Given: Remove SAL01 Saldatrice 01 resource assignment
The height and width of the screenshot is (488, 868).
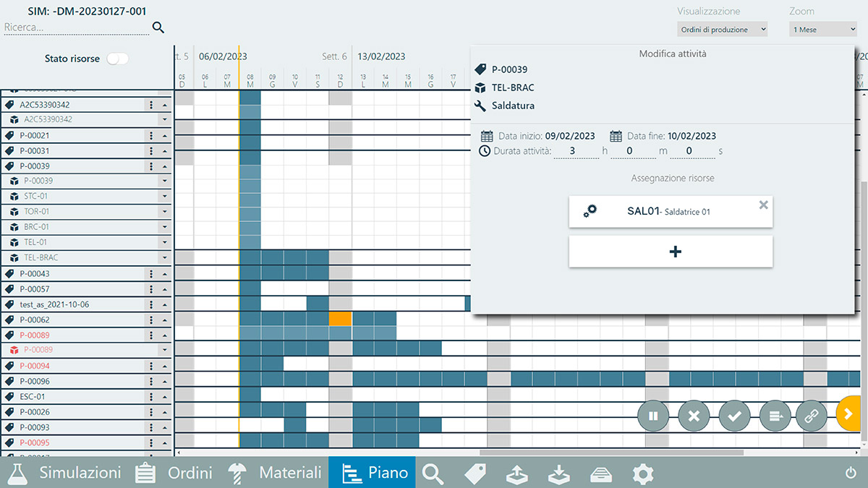Looking at the screenshot, I should [763, 205].
